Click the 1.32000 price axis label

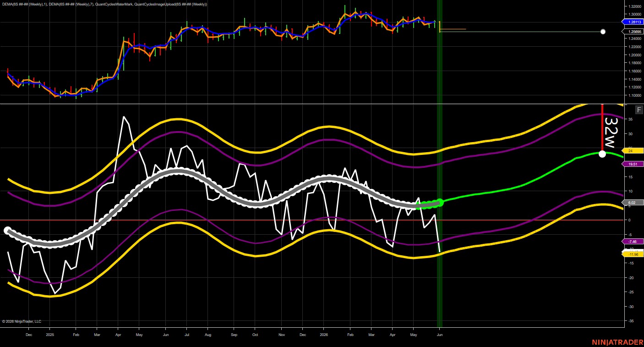[634, 6]
